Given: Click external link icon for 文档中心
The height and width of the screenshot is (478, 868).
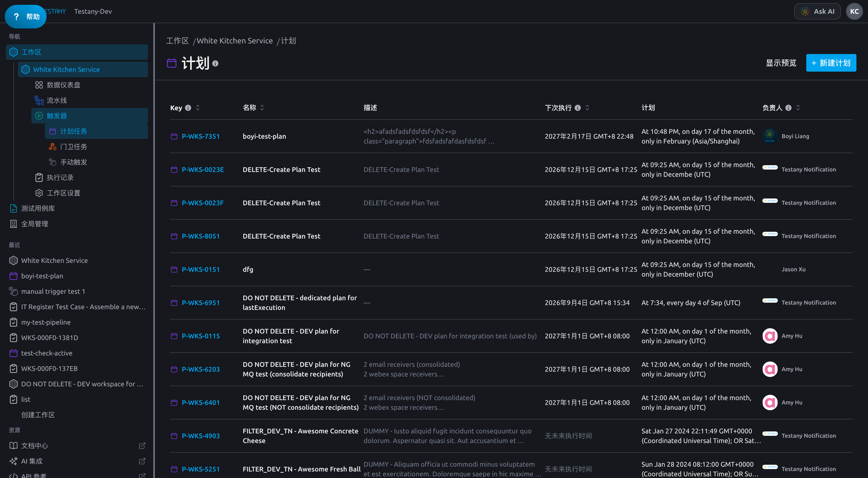Looking at the screenshot, I should (x=142, y=446).
